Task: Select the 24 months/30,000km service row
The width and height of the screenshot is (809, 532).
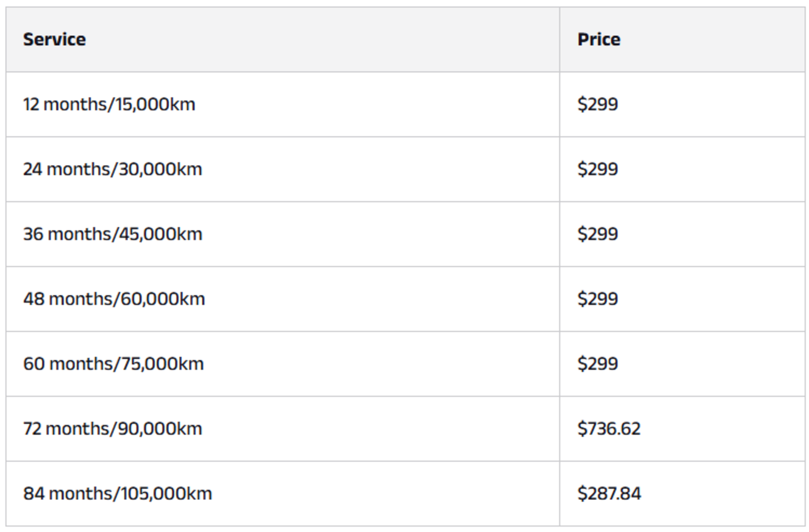Action: coord(113,169)
